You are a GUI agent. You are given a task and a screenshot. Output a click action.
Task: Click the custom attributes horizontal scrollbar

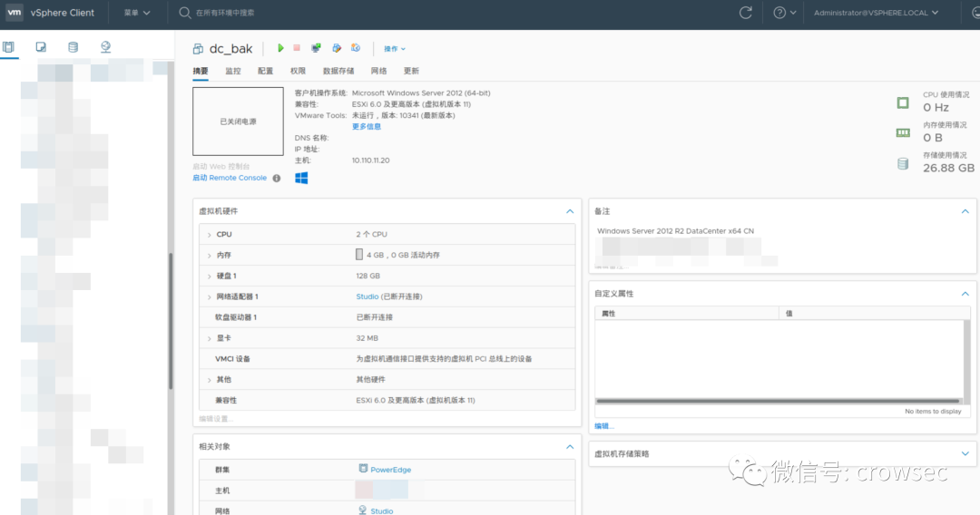[779, 401]
